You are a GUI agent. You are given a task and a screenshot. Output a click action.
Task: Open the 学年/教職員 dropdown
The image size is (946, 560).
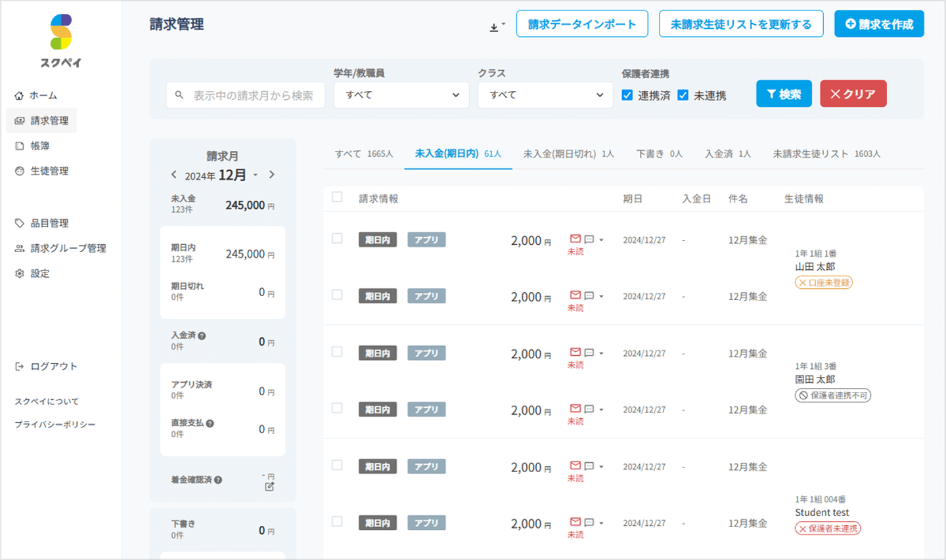coord(401,95)
